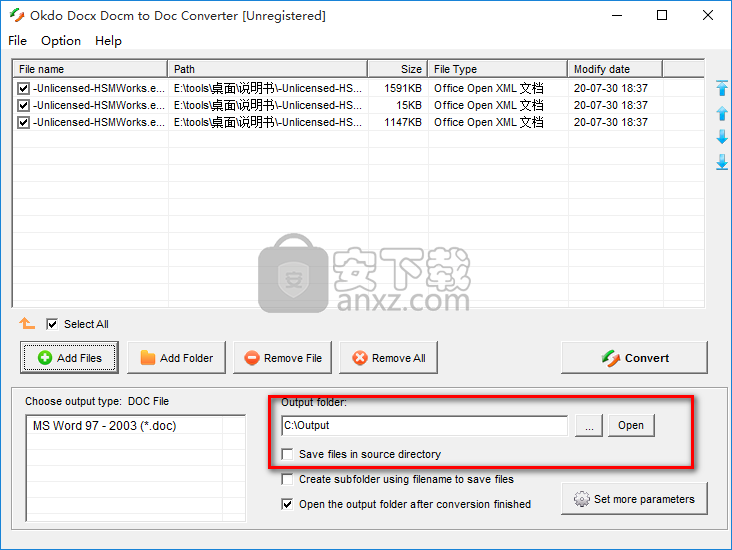Sort by the Modify date column header

coord(615,69)
